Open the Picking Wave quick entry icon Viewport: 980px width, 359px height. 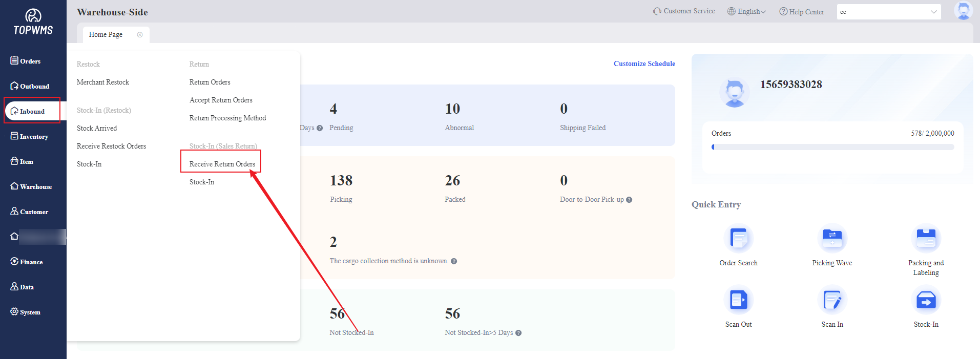coord(832,239)
